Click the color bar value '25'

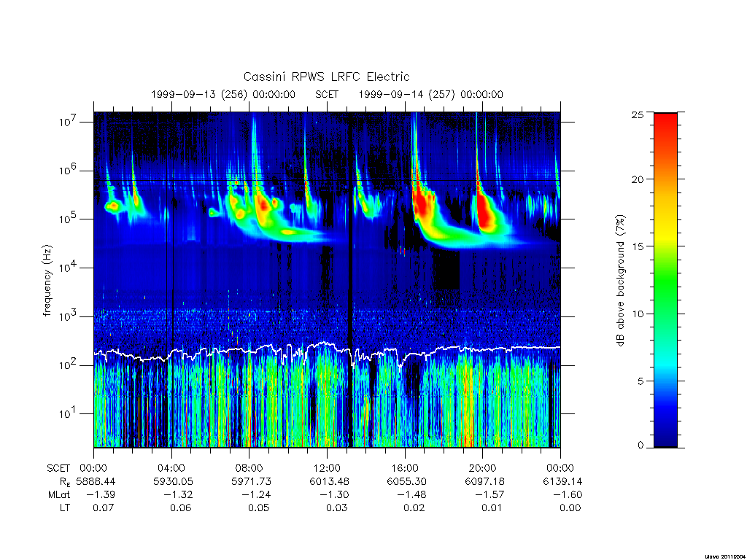[x=638, y=114]
